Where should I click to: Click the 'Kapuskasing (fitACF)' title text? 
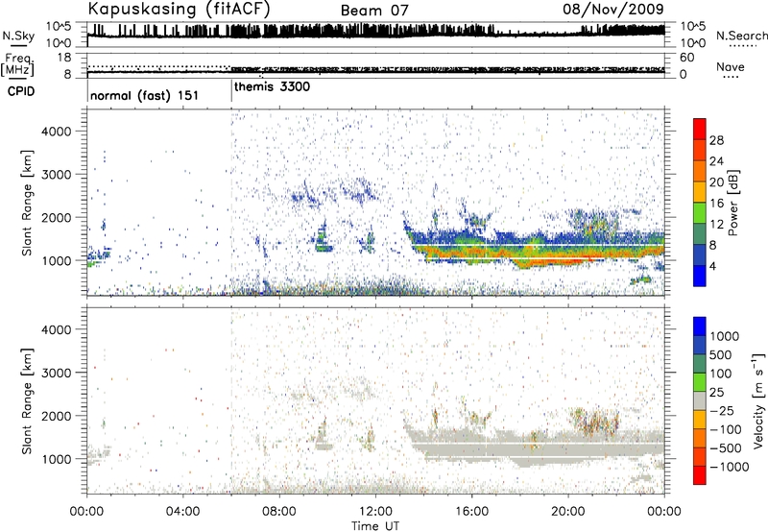click(x=179, y=9)
